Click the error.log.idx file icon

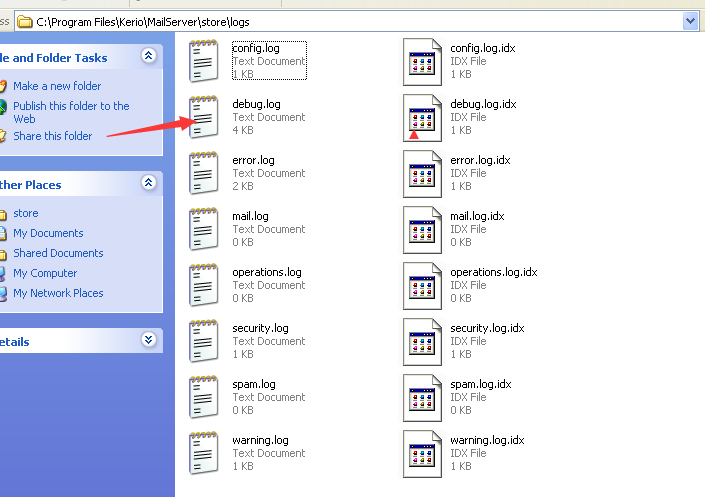422,173
